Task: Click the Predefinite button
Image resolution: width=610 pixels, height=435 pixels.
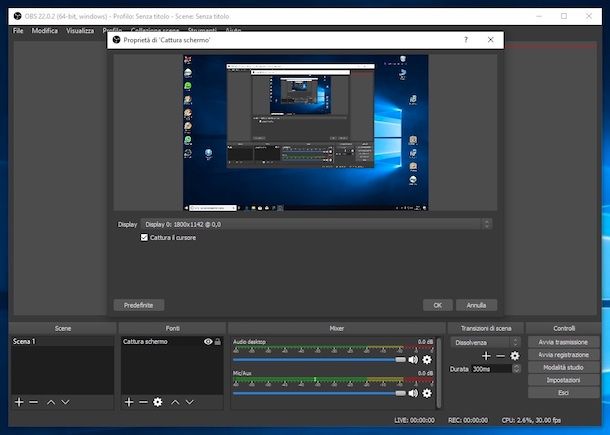Action: tap(138, 305)
